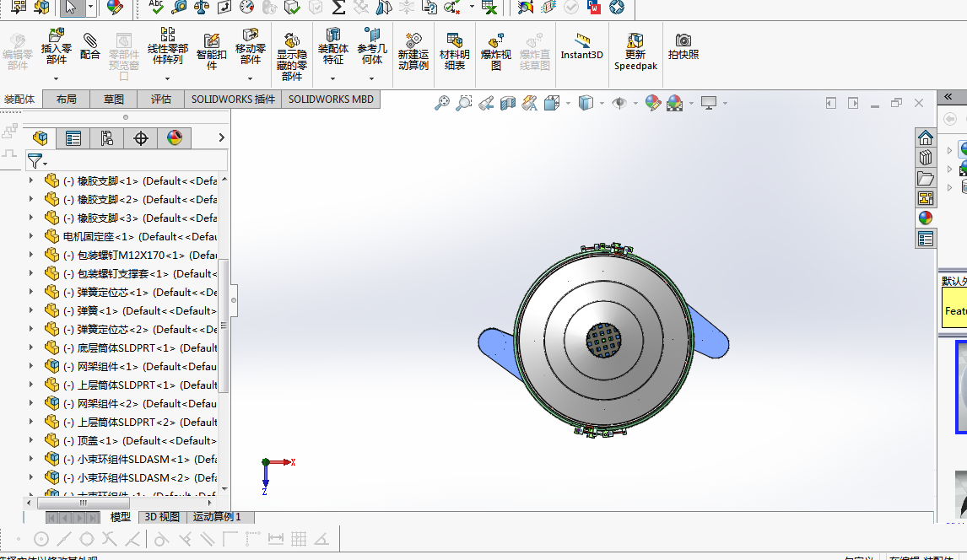Viewport: 967px width, 560px height.
Task: Open dropdown under 插入零部件
Action: [57, 79]
